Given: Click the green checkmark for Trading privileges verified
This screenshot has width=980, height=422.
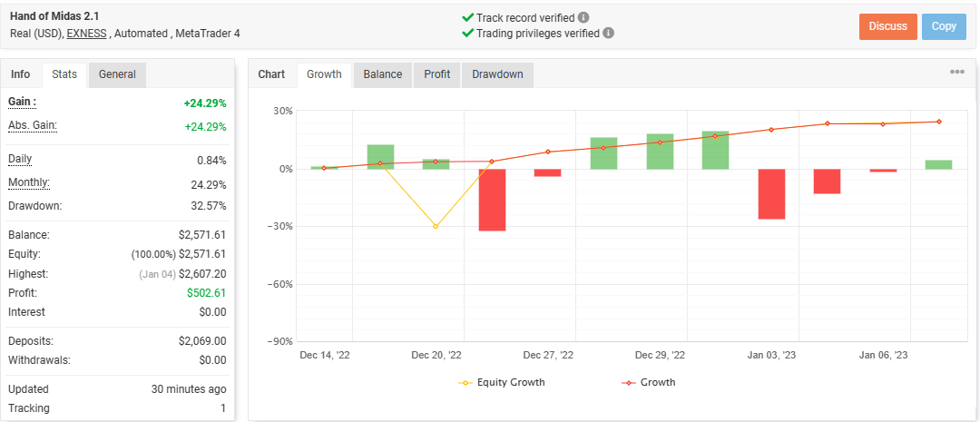Looking at the screenshot, I should coord(467,34).
